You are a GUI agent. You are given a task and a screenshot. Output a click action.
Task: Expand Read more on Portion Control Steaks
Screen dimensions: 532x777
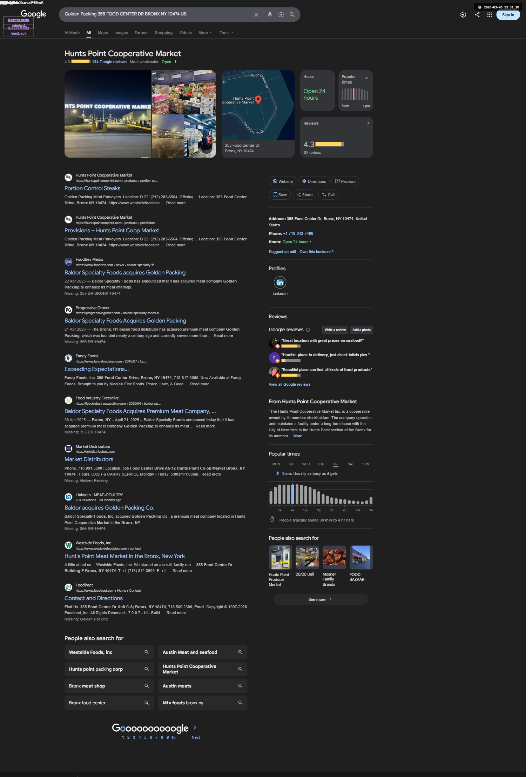[x=176, y=203]
